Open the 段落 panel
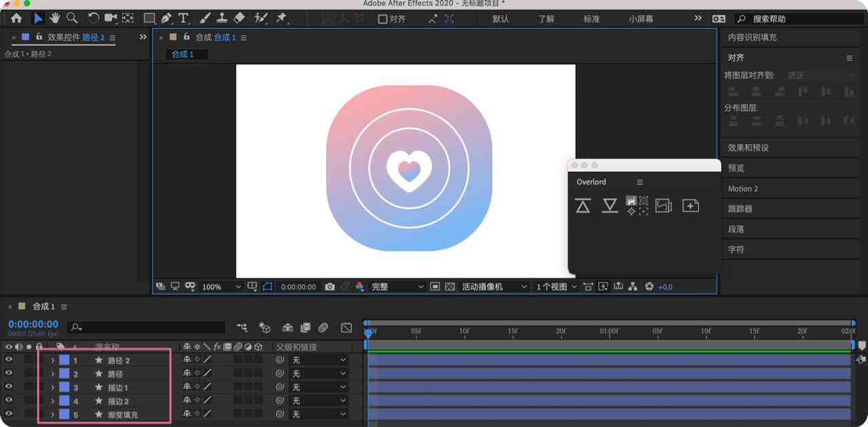868x427 pixels. 736,229
